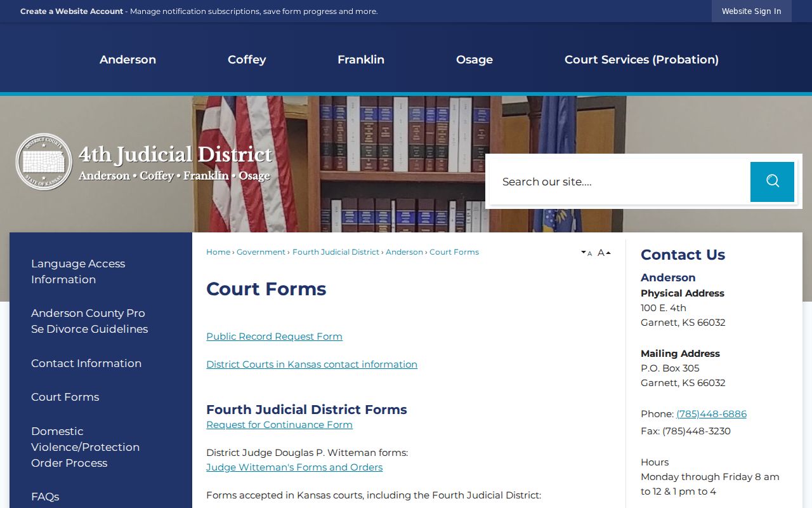
Task: Click the Court Forms page heading
Action: coord(266,289)
